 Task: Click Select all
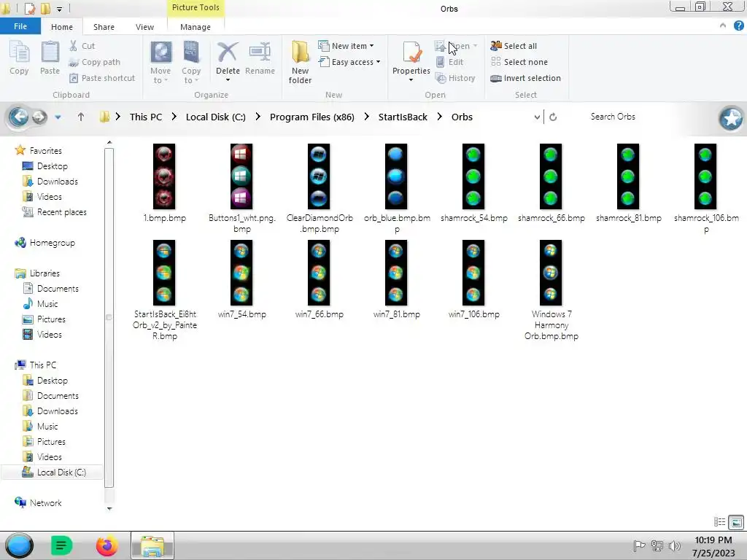click(514, 46)
